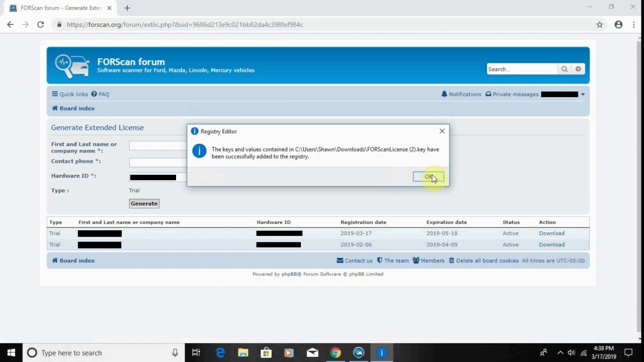The image size is (644, 362).
Task: Open the phpBB link in footer
Action: (x=289, y=274)
